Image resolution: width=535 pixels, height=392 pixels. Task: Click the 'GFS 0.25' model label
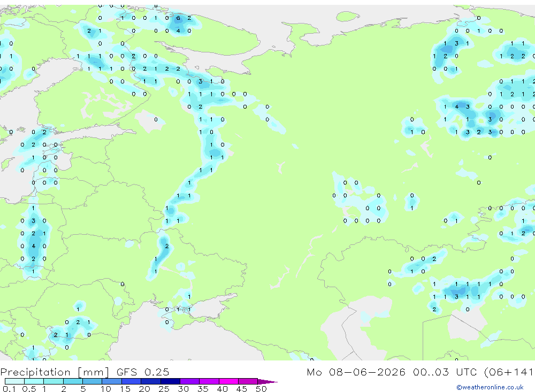pos(143,372)
